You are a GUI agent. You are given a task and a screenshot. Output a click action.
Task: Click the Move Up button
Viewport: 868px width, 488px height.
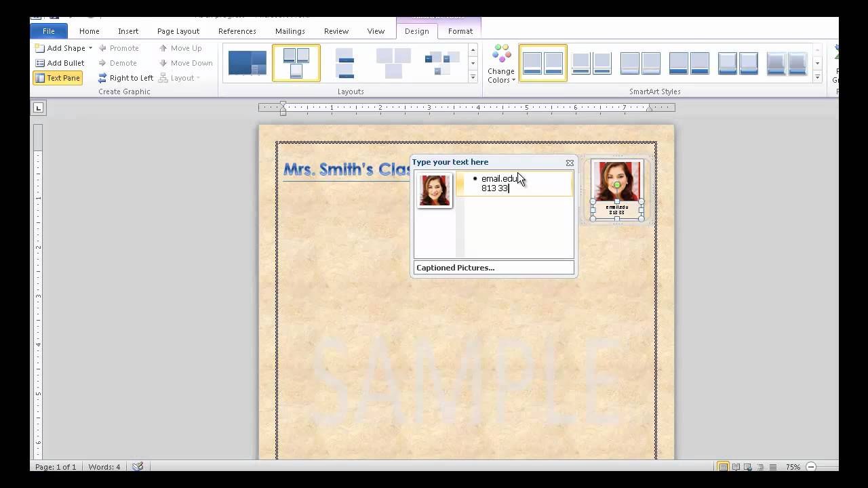click(180, 48)
